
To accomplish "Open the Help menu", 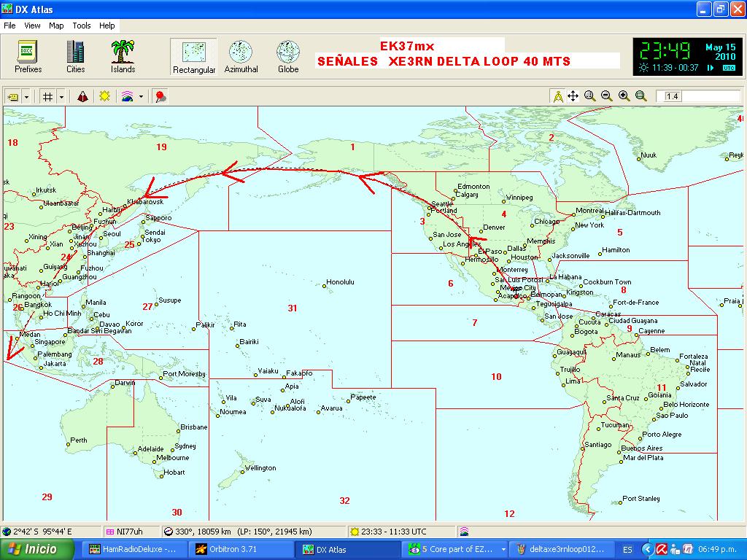I will coord(107,26).
